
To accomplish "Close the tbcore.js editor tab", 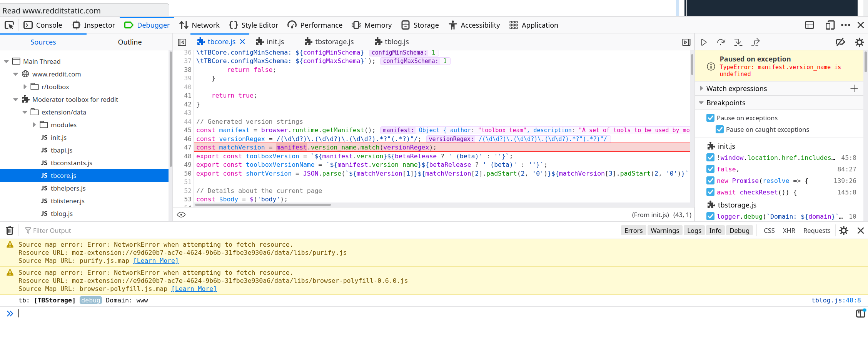I will coord(242,42).
